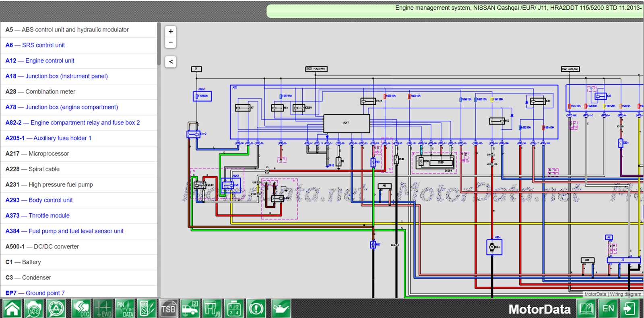Switch language with the EN button
Image resolution: width=644 pixels, height=318 pixels.
(x=608, y=309)
